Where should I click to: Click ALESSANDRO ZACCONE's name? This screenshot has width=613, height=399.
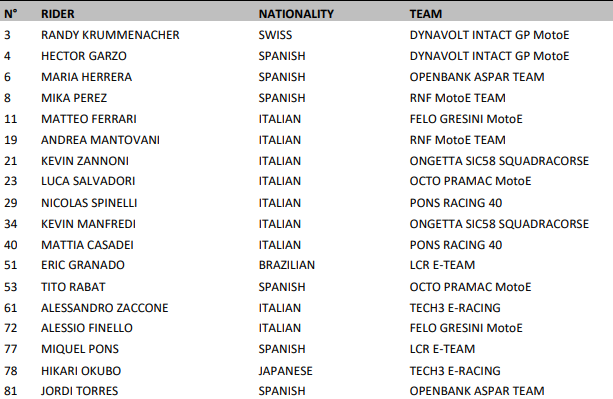click(x=104, y=308)
